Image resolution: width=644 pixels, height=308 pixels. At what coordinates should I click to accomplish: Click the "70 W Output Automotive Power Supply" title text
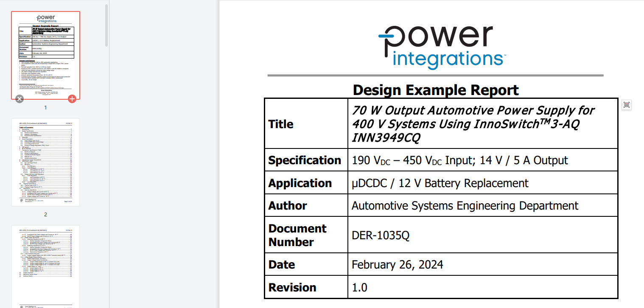(473, 124)
